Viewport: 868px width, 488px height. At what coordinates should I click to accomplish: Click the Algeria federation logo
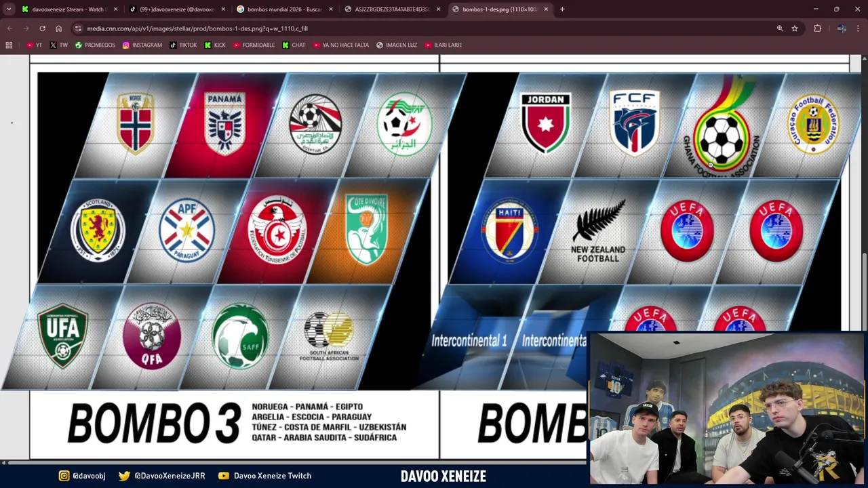404,124
